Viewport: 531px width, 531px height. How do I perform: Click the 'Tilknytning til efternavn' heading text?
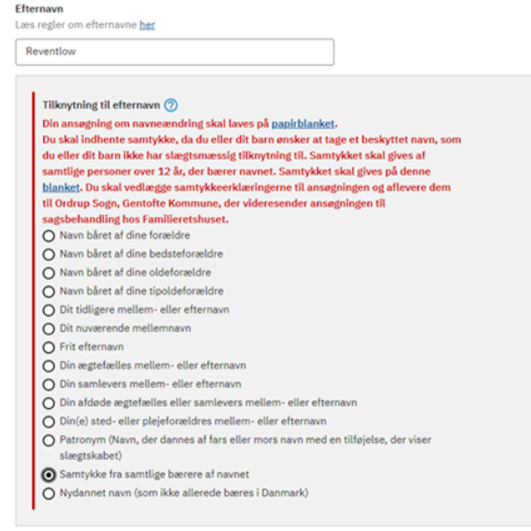[101, 105]
